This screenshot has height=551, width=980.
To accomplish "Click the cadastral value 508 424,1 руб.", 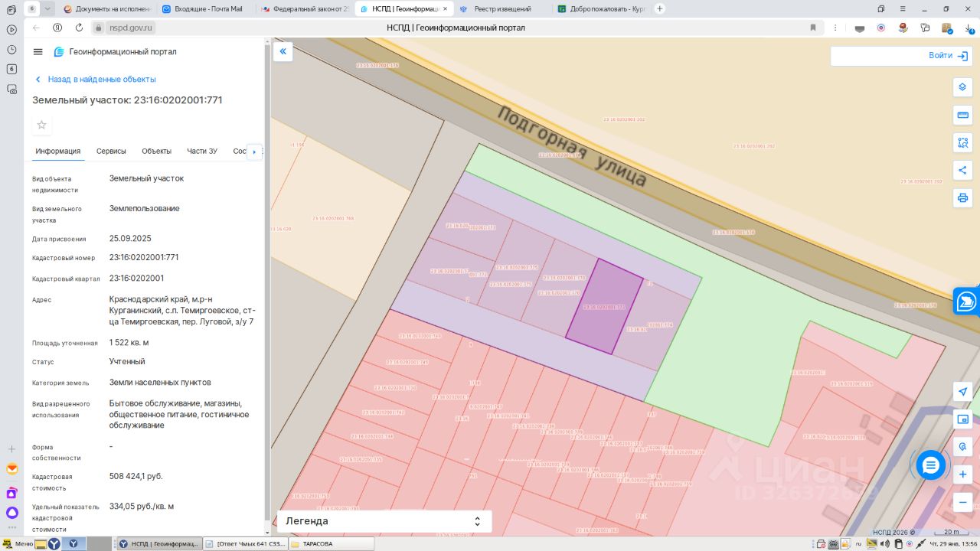I will tap(136, 476).
